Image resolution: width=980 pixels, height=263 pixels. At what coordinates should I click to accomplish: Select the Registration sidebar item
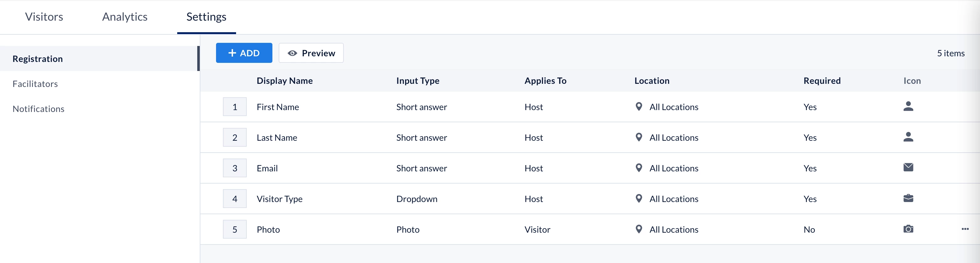coord(38,59)
